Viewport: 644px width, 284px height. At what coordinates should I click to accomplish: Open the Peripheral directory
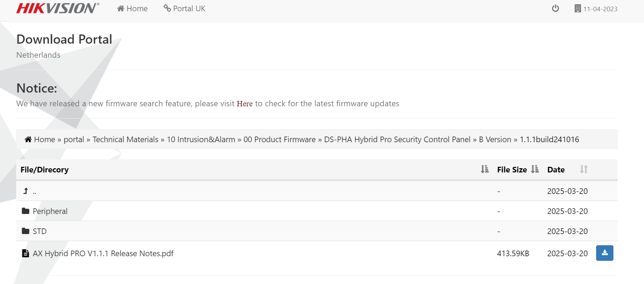(x=50, y=211)
